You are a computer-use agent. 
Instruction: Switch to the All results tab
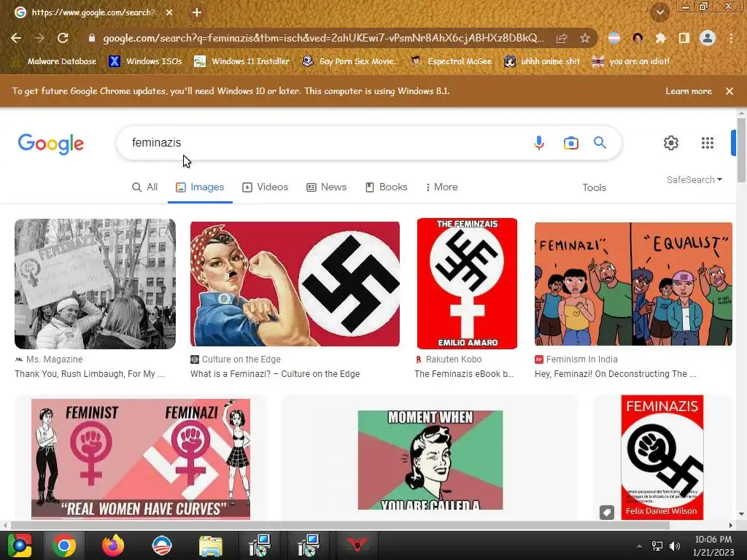[x=145, y=187]
